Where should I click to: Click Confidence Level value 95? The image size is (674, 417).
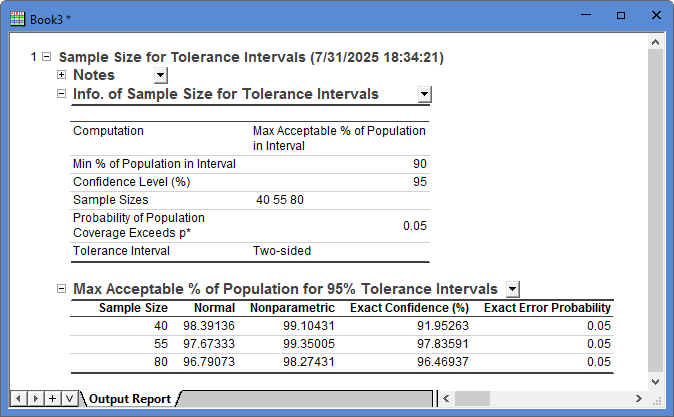tap(420, 182)
